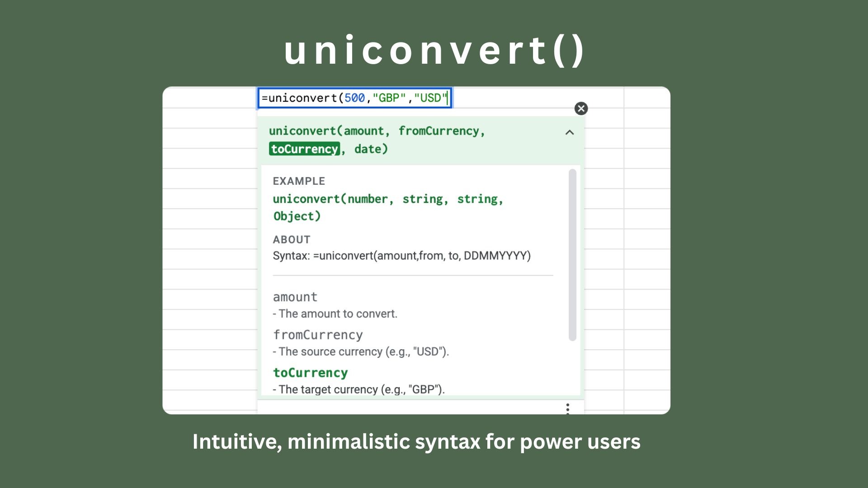
Task: Click the Syntax description line
Action: 401,256
